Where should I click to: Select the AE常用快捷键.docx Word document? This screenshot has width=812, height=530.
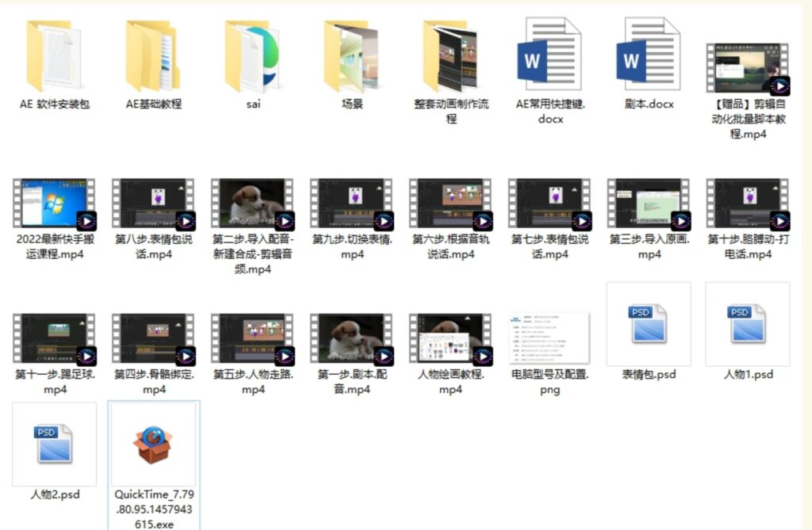pyautogui.click(x=550, y=57)
